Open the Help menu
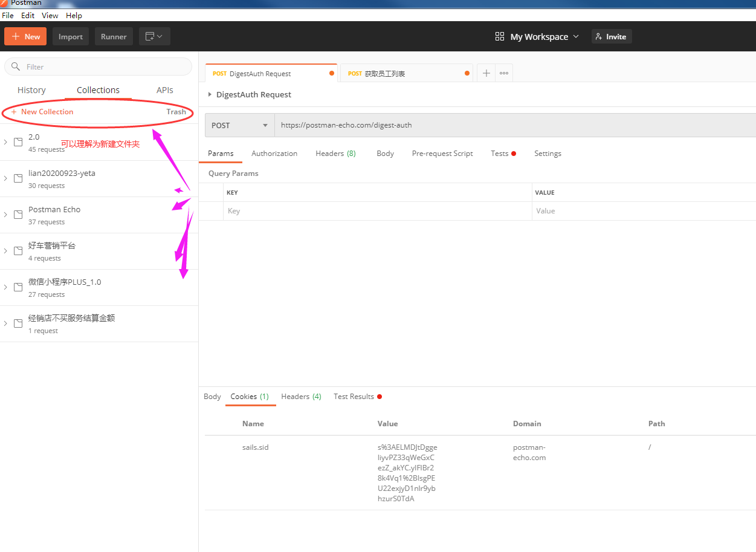Screen dimensions: 756x552 click(74, 15)
